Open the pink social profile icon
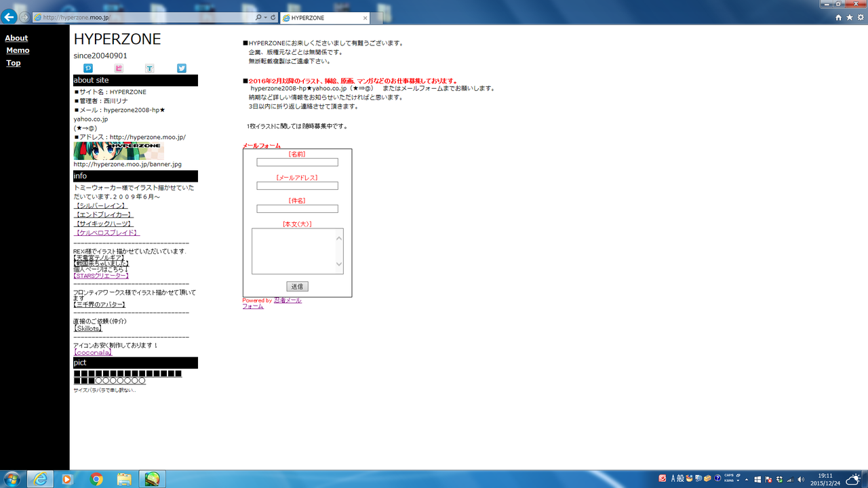This screenshot has height=488, width=868. [119, 68]
